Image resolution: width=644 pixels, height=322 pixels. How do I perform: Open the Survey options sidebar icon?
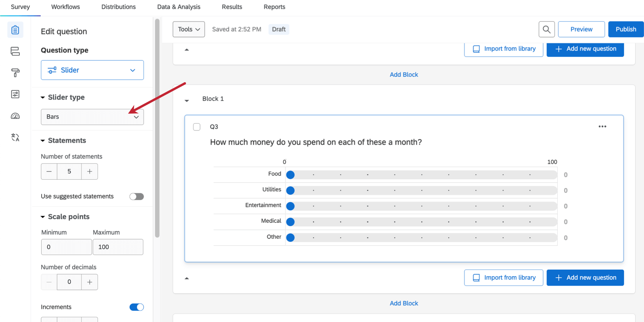coord(15,94)
